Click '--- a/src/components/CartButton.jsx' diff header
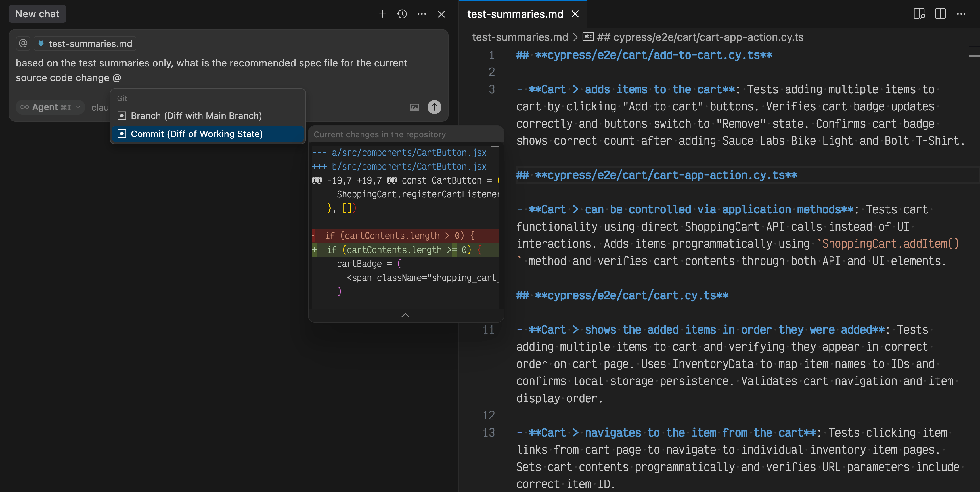This screenshot has height=492, width=980. [x=399, y=152]
